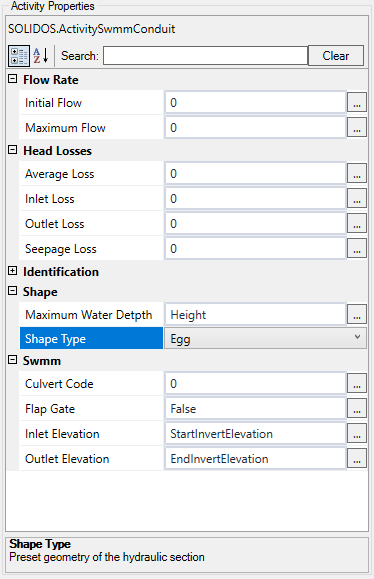
Task: Collapse the Shape category
Action: click(x=13, y=291)
